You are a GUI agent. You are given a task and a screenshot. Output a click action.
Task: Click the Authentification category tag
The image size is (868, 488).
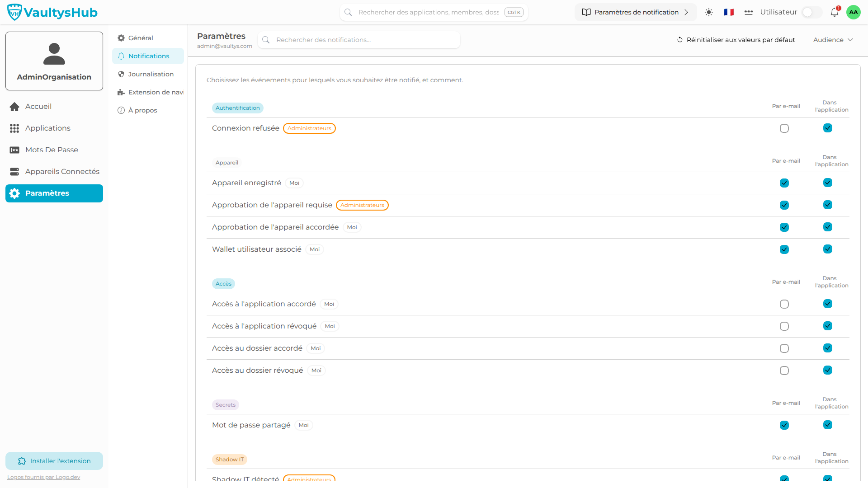(238, 108)
